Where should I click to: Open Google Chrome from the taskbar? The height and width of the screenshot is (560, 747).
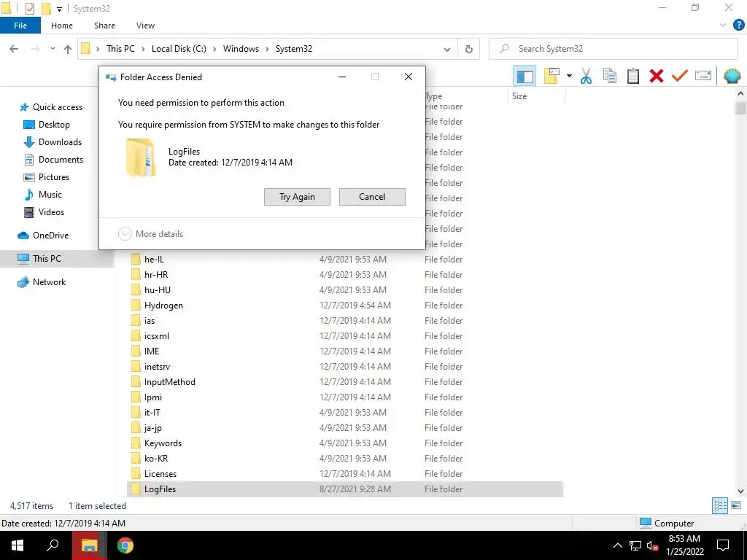pyautogui.click(x=125, y=545)
